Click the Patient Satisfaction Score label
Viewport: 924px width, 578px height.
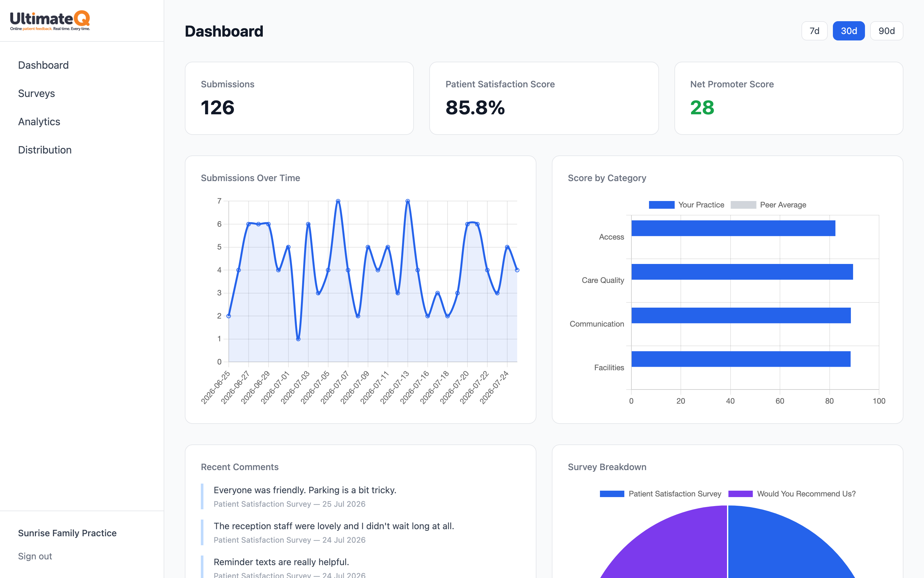[x=500, y=84]
